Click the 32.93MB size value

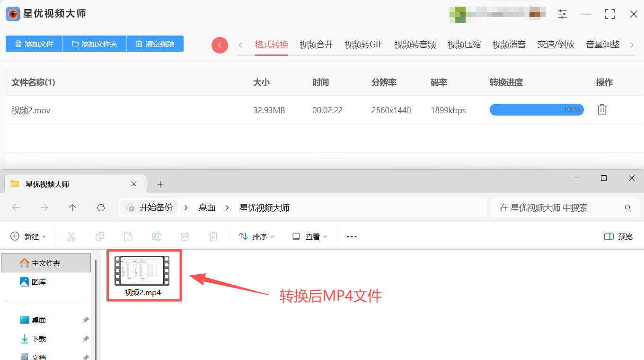tap(269, 110)
